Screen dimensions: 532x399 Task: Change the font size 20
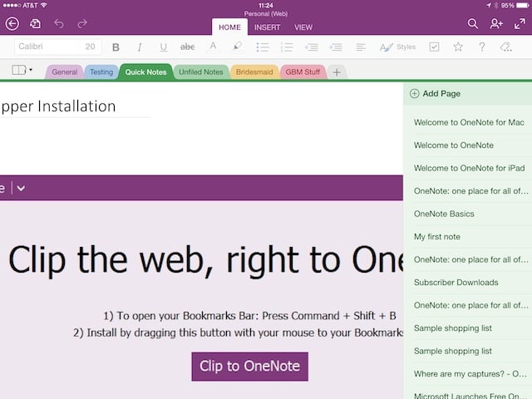[x=90, y=47]
